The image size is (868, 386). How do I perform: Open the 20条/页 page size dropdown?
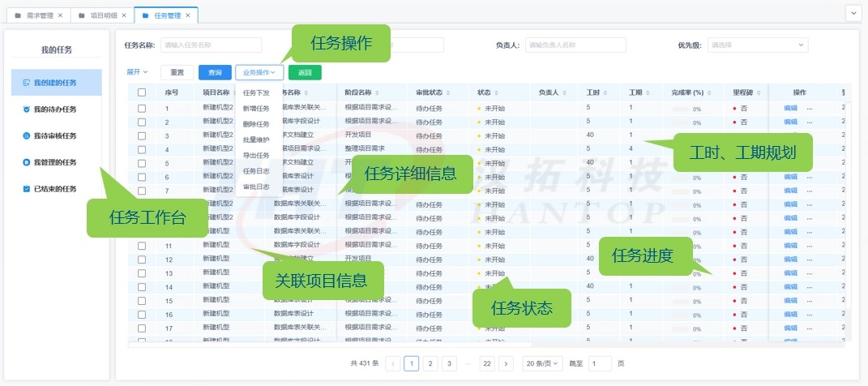click(x=542, y=363)
